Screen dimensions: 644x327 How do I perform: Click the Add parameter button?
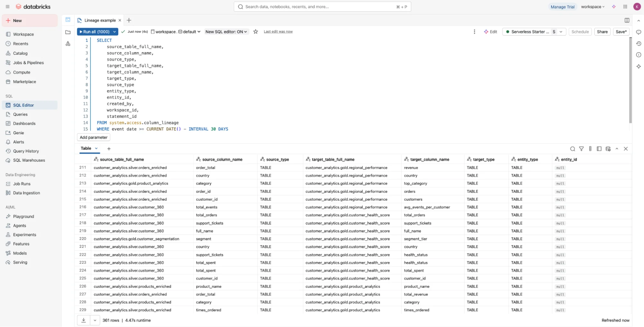coord(93,137)
